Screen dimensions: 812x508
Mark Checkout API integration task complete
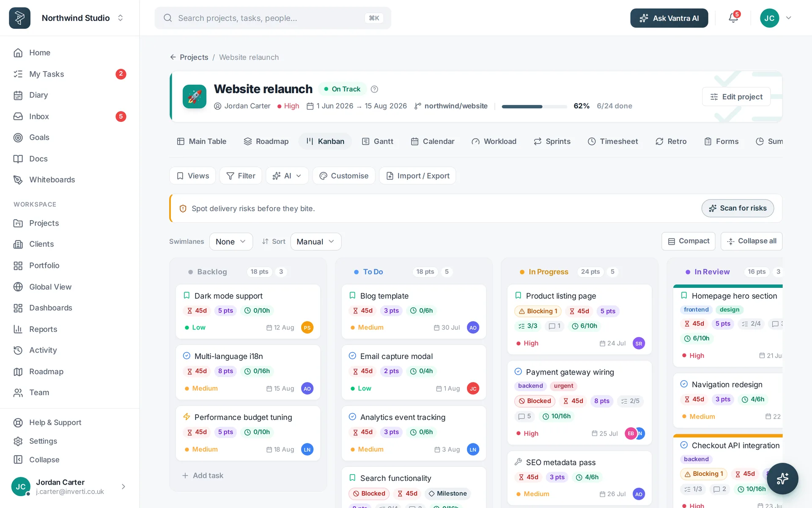[684, 445]
